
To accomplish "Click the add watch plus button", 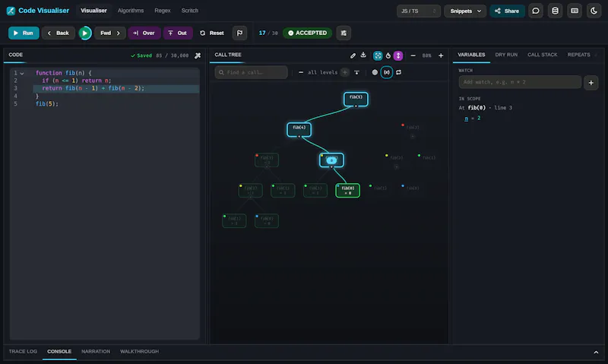I will [591, 83].
